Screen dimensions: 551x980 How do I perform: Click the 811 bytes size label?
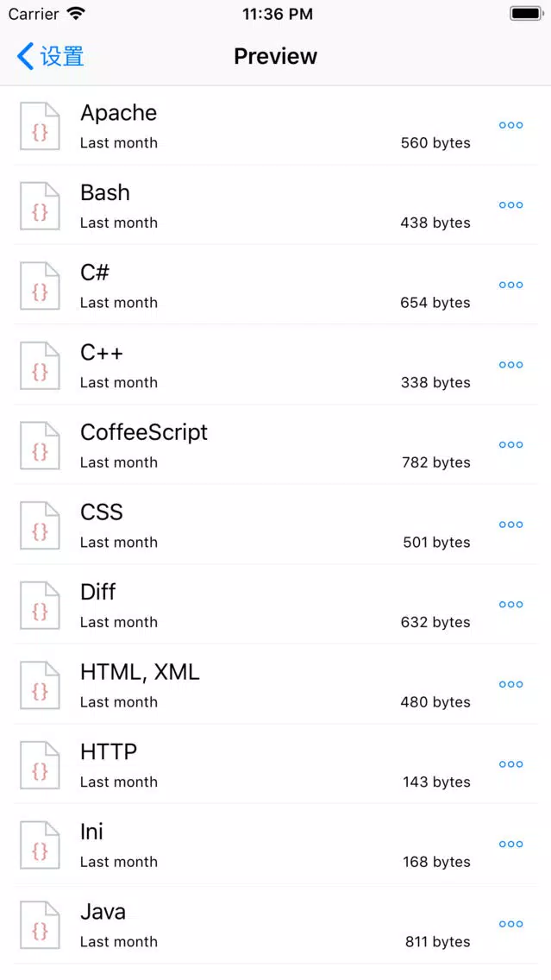(x=438, y=942)
